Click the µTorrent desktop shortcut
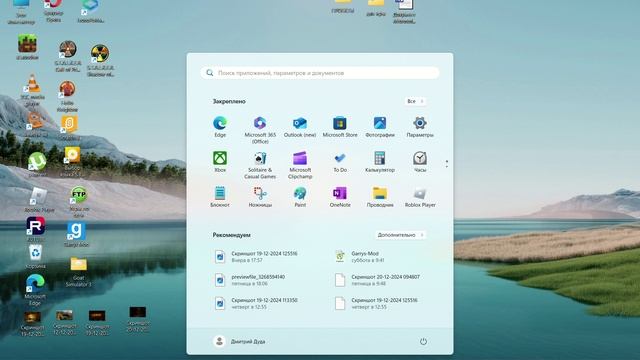Viewport: 640px width, 360px height. 37,164
